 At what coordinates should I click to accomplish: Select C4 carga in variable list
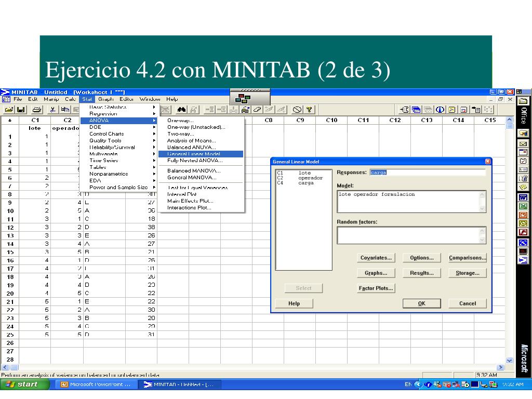pyautogui.click(x=296, y=183)
